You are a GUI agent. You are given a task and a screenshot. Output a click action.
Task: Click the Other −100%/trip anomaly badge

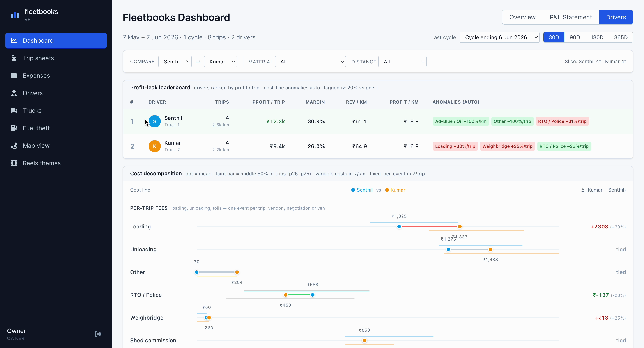pyautogui.click(x=512, y=121)
